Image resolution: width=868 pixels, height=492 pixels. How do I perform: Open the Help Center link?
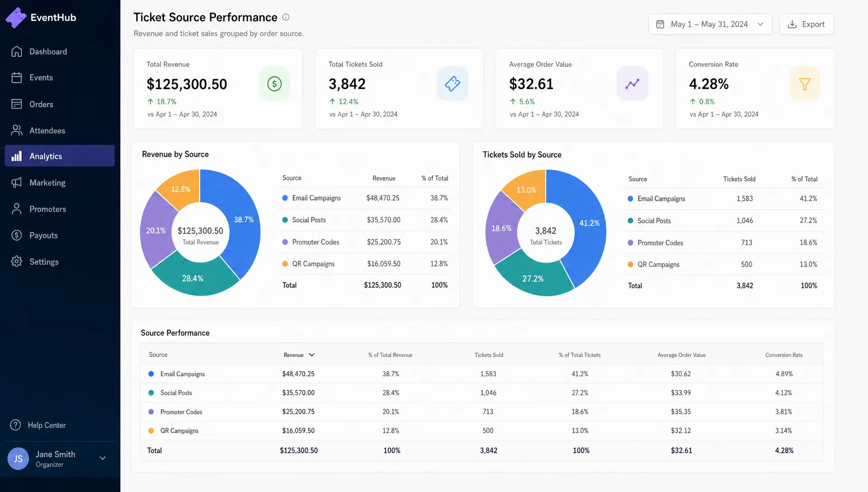47,425
